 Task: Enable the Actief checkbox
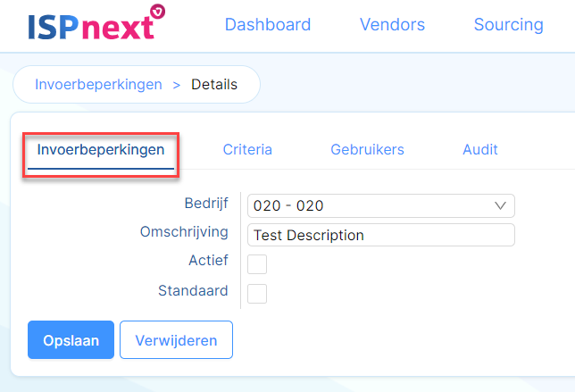pyautogui.click(x=257, y=264)
